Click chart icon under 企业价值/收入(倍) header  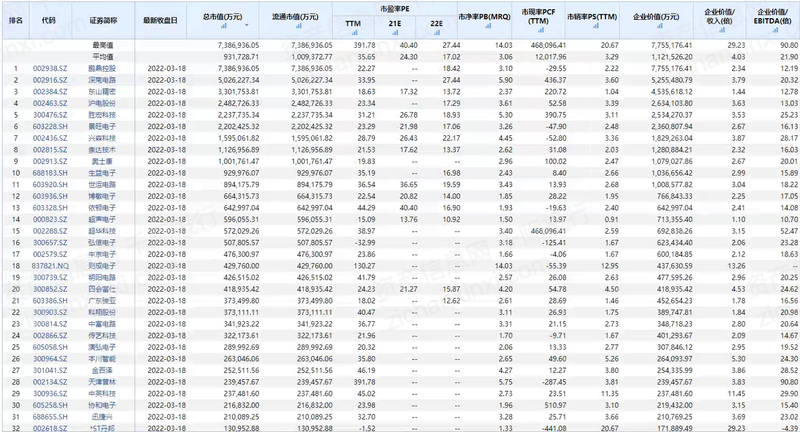(x=721, y=30)
